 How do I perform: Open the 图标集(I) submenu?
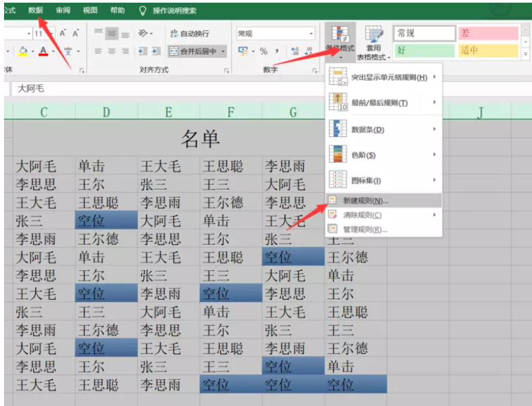tap(383, 180)
